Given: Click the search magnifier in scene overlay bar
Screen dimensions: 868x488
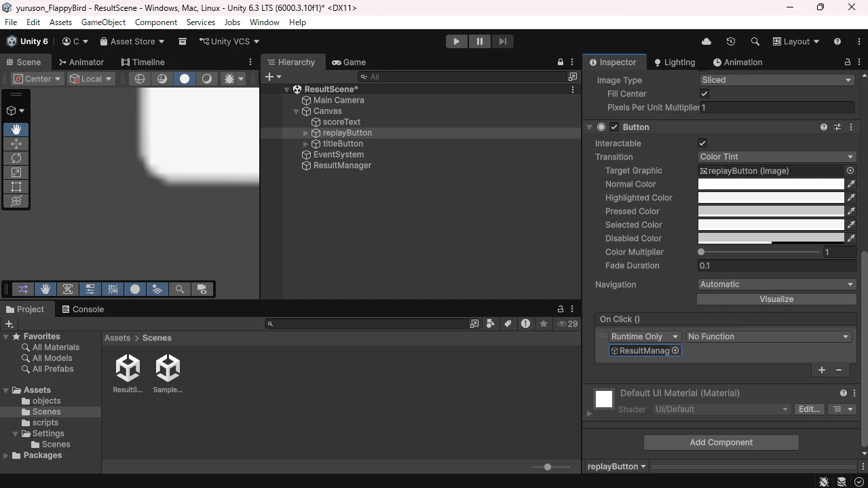Looking at the screenshot, I should tap(180, 289).
